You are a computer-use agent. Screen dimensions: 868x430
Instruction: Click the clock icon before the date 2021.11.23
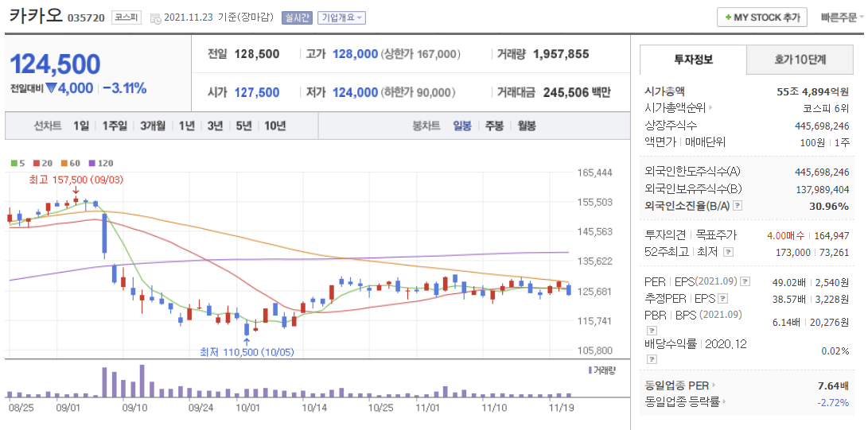coord(156,18)
